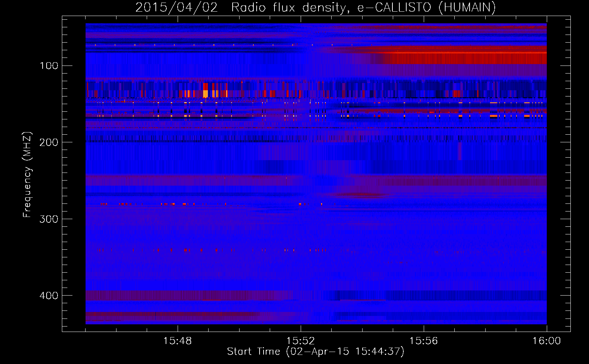The width and height of the screenshot is (589, 364).
Task: Click the "300" frequency tick label
Action: click(49, 219)
